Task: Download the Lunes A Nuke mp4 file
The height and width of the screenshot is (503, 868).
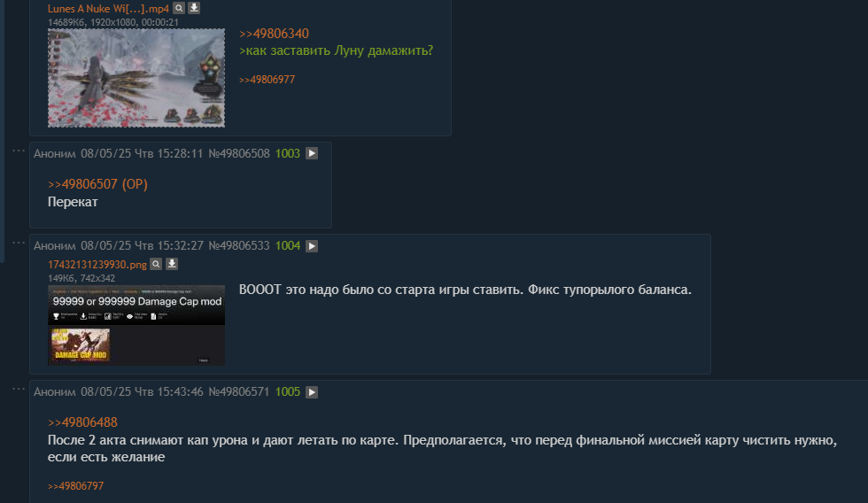Action: pos(194,8)
